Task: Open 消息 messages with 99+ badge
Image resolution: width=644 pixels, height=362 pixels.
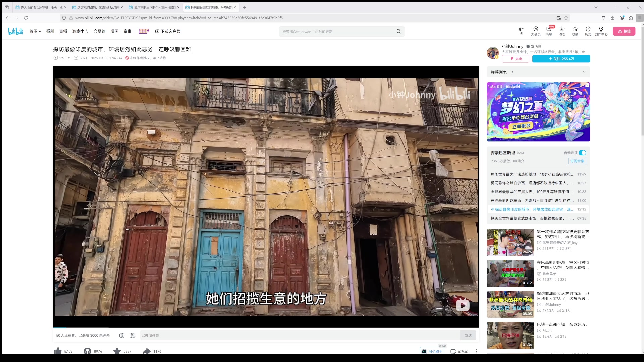Action: [x=549, y=31]
